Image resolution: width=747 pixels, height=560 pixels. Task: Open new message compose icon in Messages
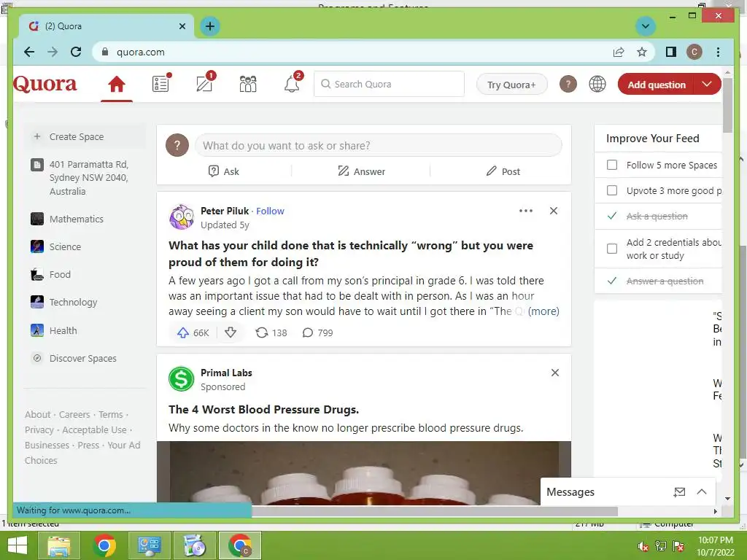point(679,492)
